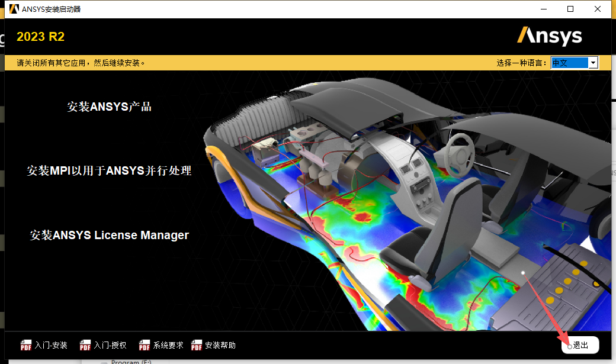Open the 系统要求 PDF icon
Image resolution: width=616 pixels, height=364 pixels.
144,345
